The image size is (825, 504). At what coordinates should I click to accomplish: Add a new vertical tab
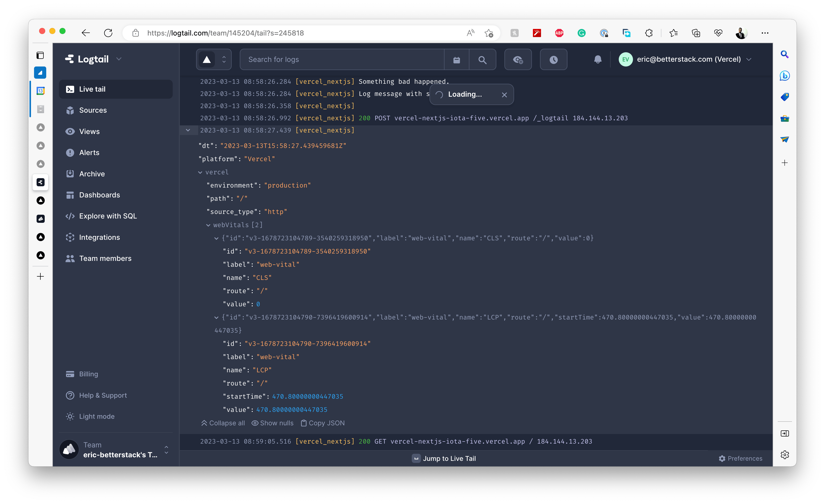(40, 276)
